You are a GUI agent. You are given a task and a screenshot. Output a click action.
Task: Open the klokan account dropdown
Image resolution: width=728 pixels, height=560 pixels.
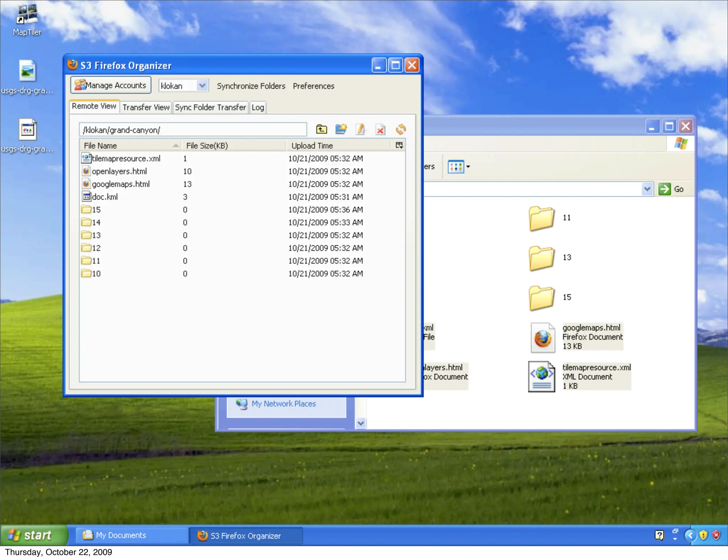pyautogui.click(x=202, y=86)
